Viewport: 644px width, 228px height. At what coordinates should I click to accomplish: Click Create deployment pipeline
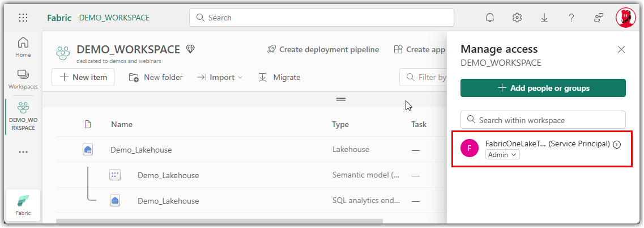click(323, 49)
